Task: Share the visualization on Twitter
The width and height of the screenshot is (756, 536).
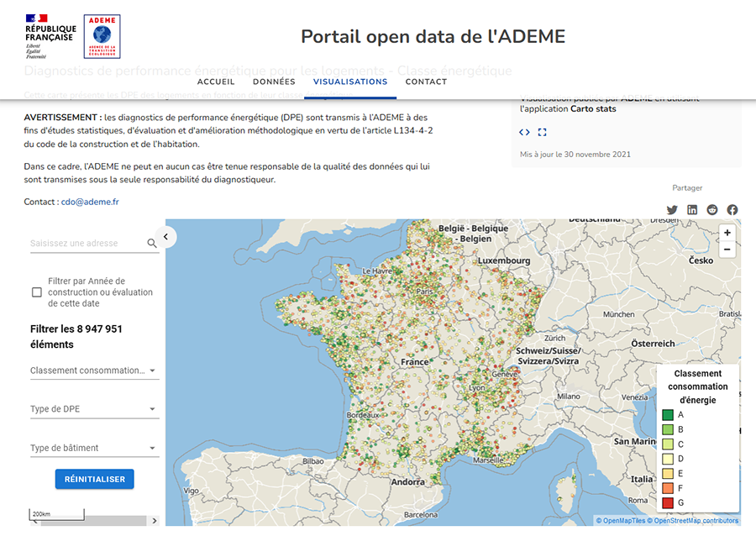Action: pyautogui.click(x=672, y=209)
